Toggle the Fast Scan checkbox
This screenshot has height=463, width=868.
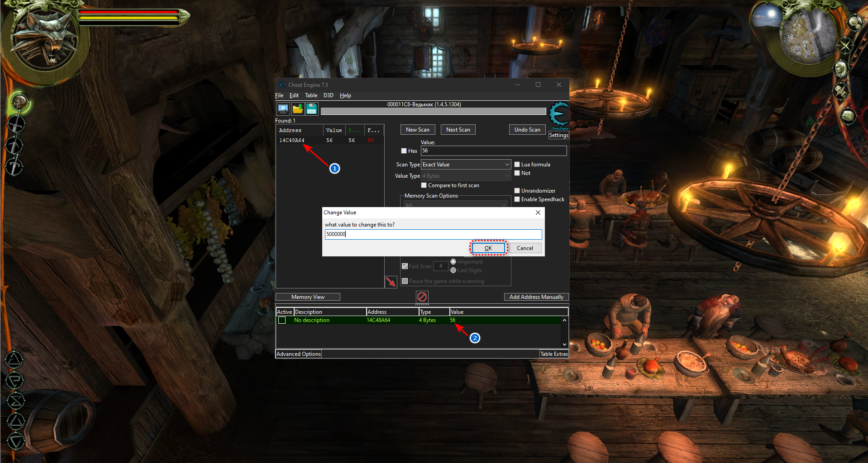[405, 266]
